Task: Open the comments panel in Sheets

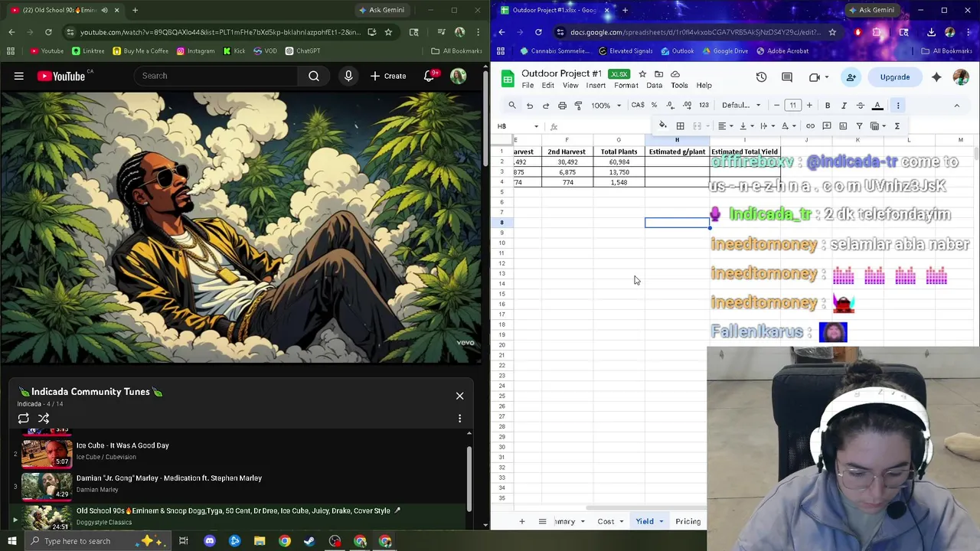Action: (x=787, y=77)
